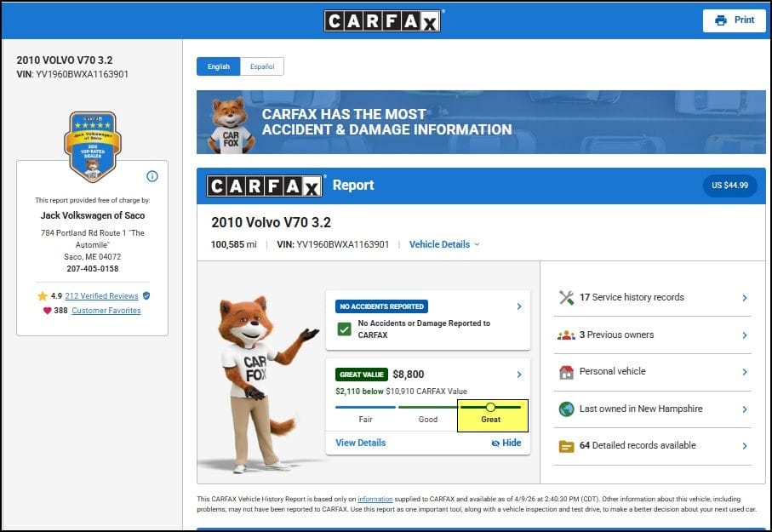Switch report language to Español
This screenshot has height=532, width=772.
(262, 66)
